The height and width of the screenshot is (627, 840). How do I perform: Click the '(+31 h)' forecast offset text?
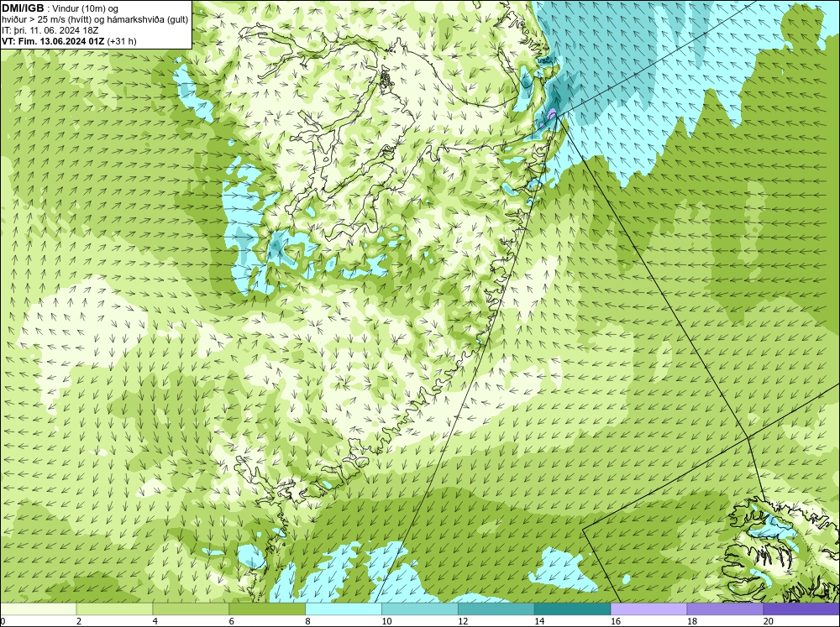[122, 41]
